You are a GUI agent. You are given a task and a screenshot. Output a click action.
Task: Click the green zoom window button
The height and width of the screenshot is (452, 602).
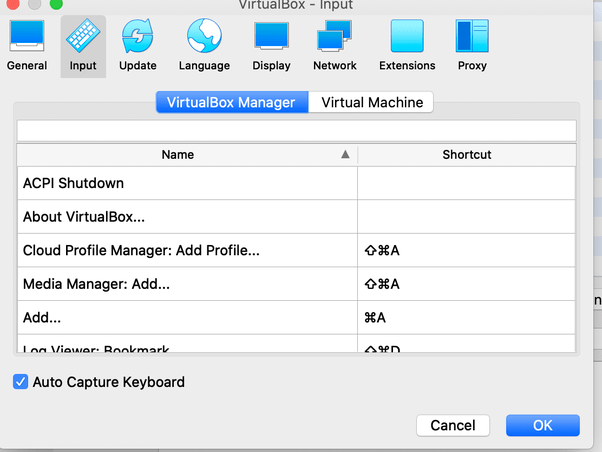click(56, 3)
